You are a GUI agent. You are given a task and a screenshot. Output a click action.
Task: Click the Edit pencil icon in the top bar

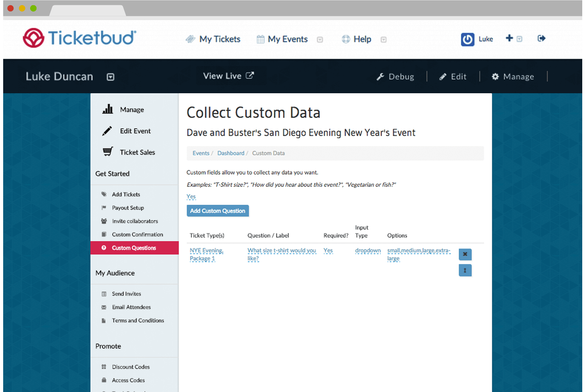442,76
